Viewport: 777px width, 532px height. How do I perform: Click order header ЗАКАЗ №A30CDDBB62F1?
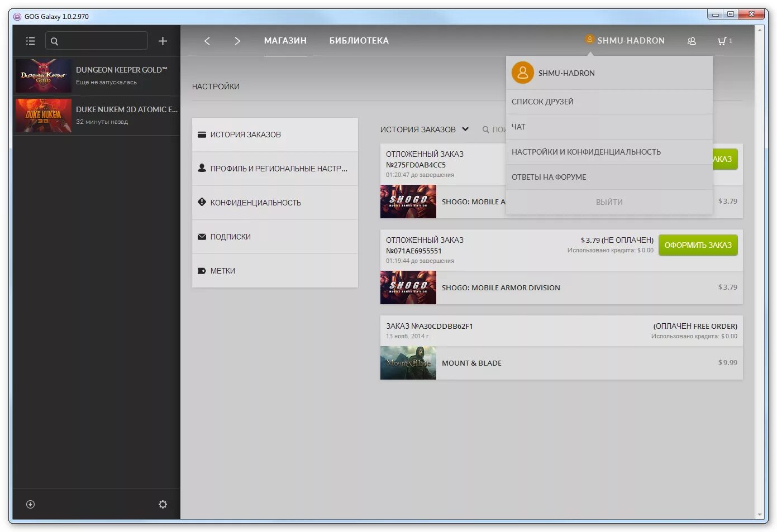tap(430, 326)
